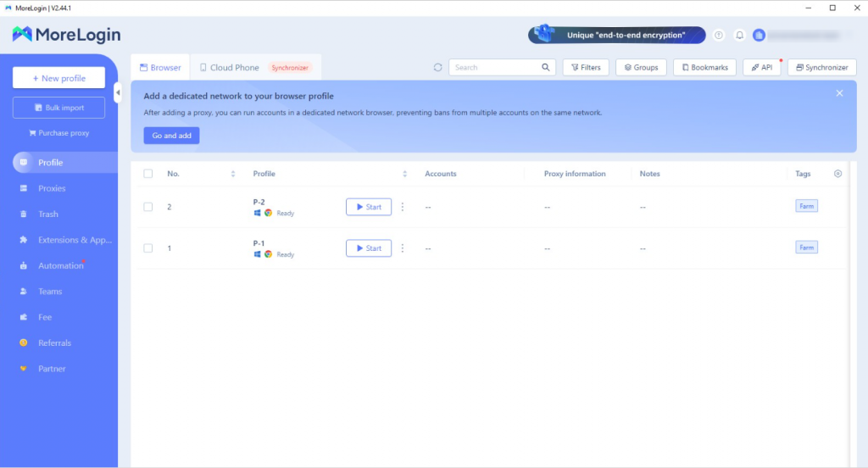The image size is (868, 468).
Task: Toggle the select-all checkbox in header
Action: tap(148, 174)
